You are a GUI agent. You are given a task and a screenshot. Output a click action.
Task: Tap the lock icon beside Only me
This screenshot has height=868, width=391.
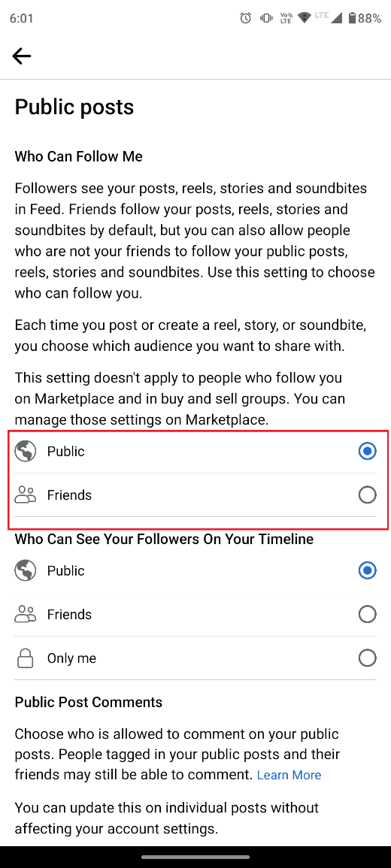(25, 658)
